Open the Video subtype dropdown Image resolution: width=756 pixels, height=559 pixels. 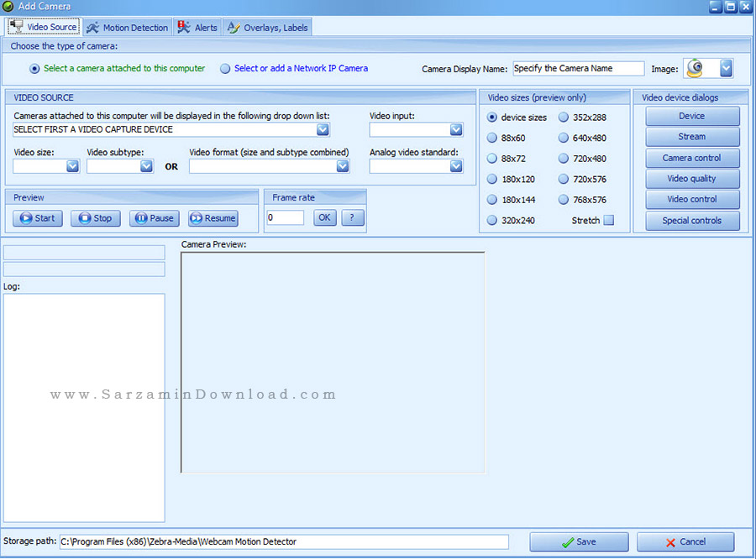tap(146, 166)
